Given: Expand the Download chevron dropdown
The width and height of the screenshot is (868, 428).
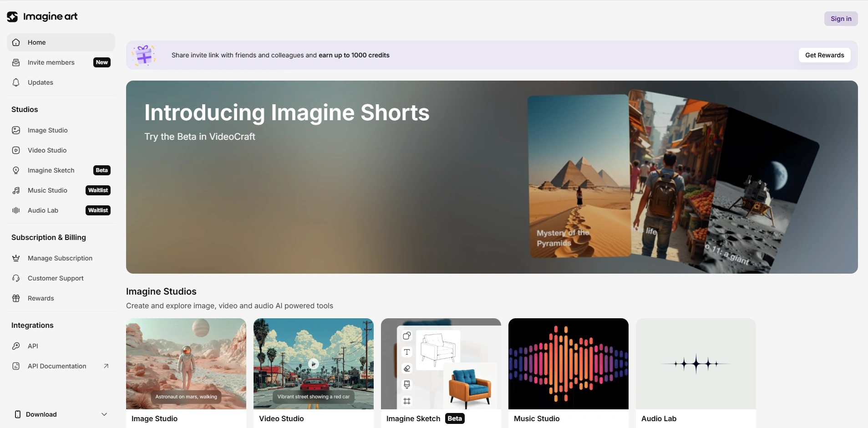Looking at the screenshot, I should tap(104, 414).
